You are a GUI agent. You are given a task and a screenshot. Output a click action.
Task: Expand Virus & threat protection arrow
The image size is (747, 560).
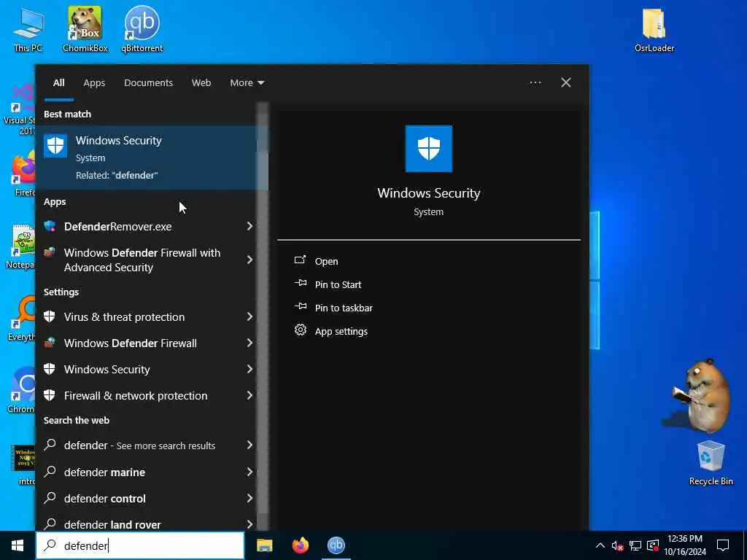249,316
